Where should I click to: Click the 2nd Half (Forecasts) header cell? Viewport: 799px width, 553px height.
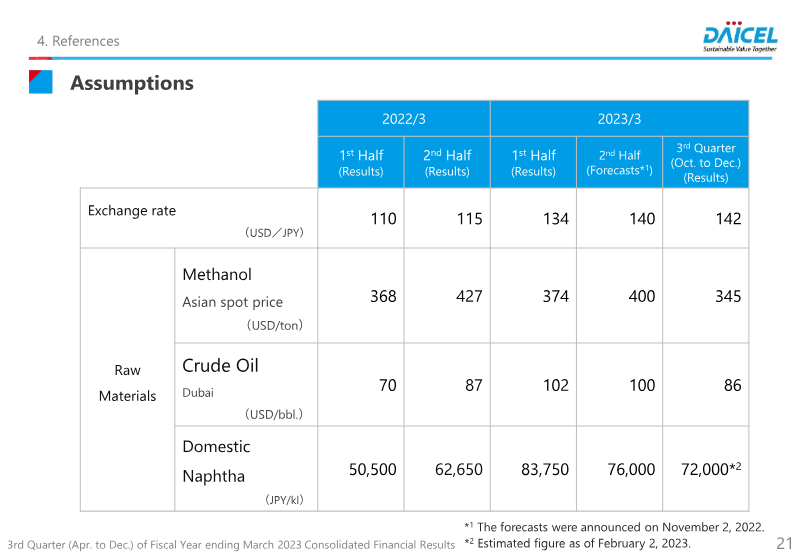(619, 162)
